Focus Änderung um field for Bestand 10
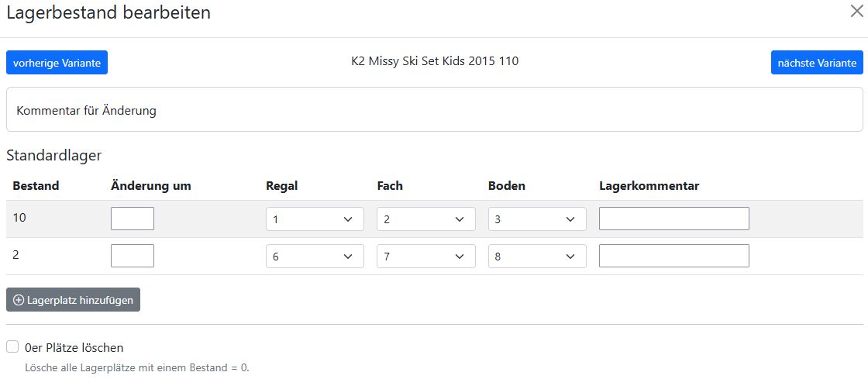This screenshot has height=379, width=868. tap(133, 219)
